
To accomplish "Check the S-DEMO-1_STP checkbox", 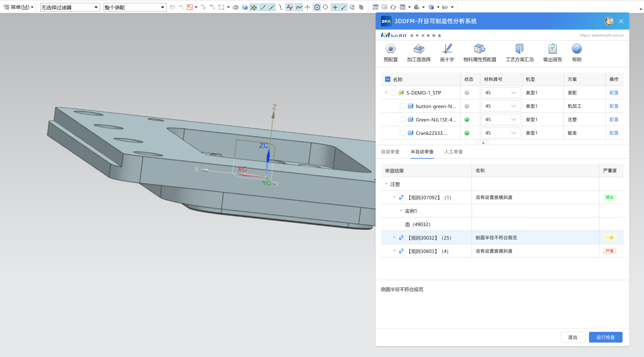I will pyautogui.click(x=393, y=93).
